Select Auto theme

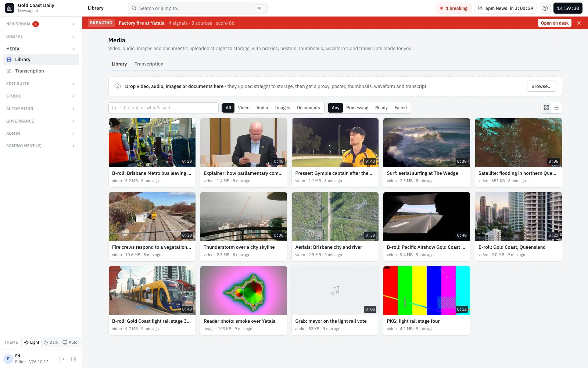coord(70,342)
